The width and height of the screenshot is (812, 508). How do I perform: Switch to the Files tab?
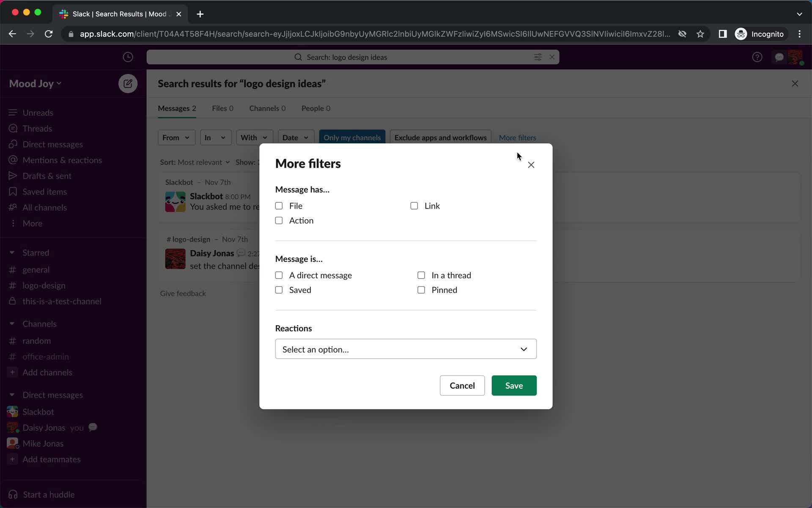(223, 108)
